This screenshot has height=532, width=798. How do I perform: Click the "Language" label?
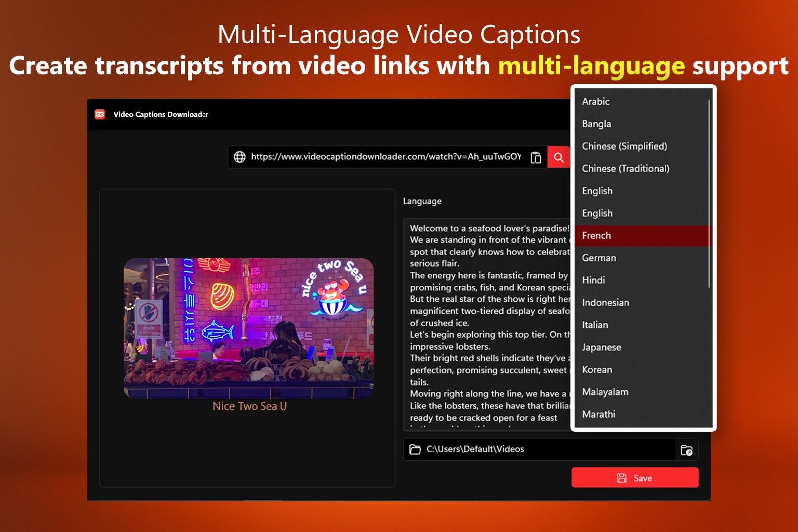pyautogui.click(x=422, y=201)
